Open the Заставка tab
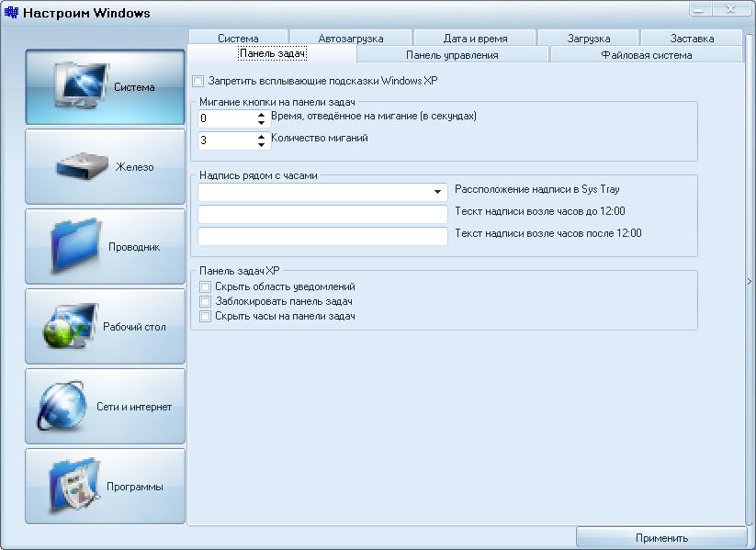Viewport: 756px width, 550px height. pos(692,38)
